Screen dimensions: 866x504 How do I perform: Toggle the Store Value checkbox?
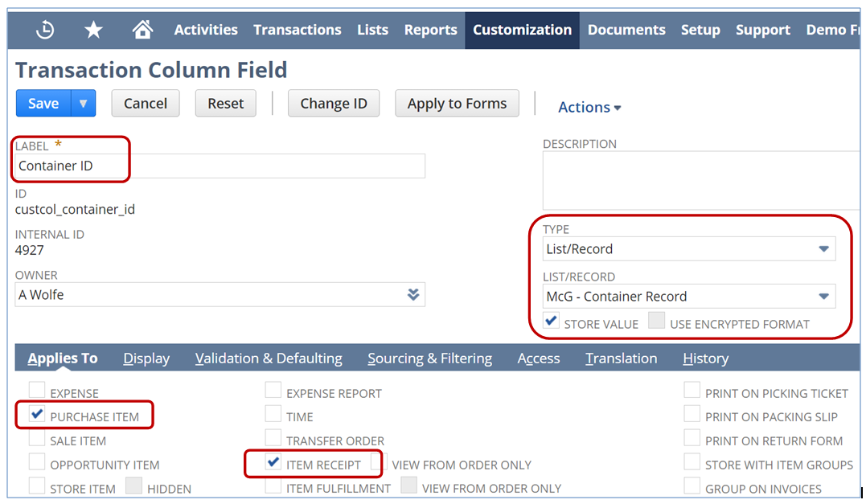click(x=552, y=322)
